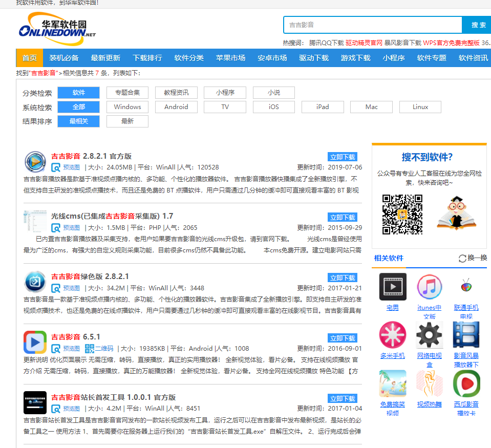491x448 pixels.
Task: Open 最新更新 navigation item
Action: (105, 58)
